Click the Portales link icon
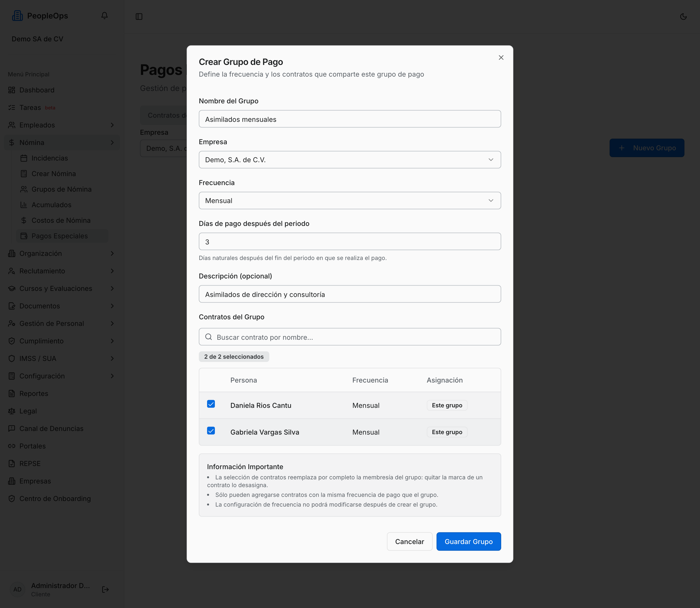This screenshot has height=608, width=700. click(x=12, y=446)
